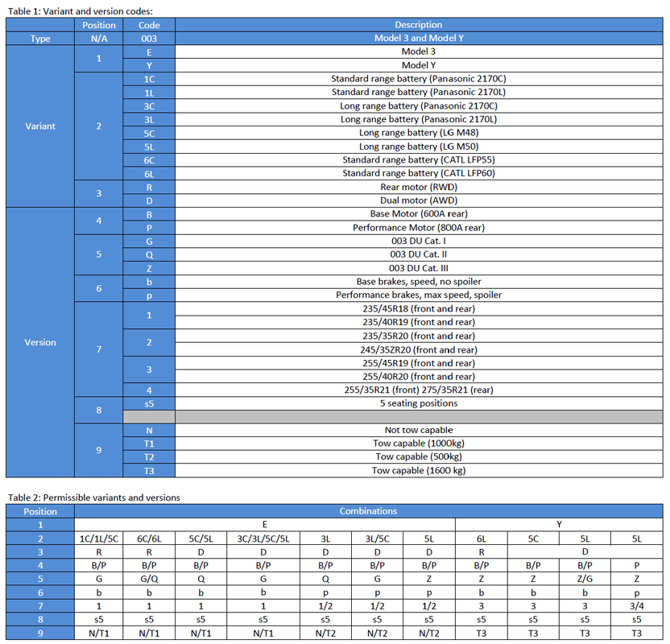This screenshot has width=670, height=644.
Task: Select 'Performance brakes, max speed, spoiler' text
Action: coord(419,295)
